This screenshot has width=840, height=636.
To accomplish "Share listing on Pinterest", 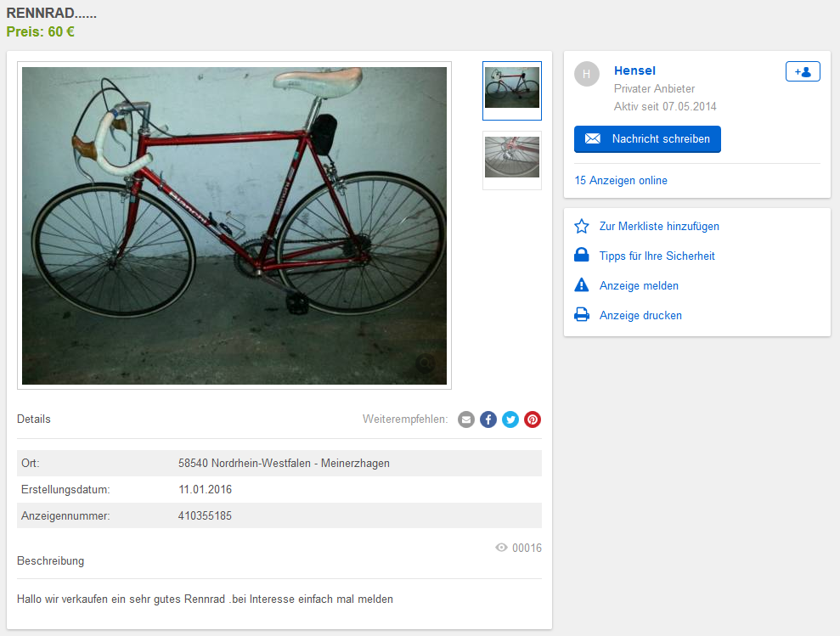I will 532,419.
